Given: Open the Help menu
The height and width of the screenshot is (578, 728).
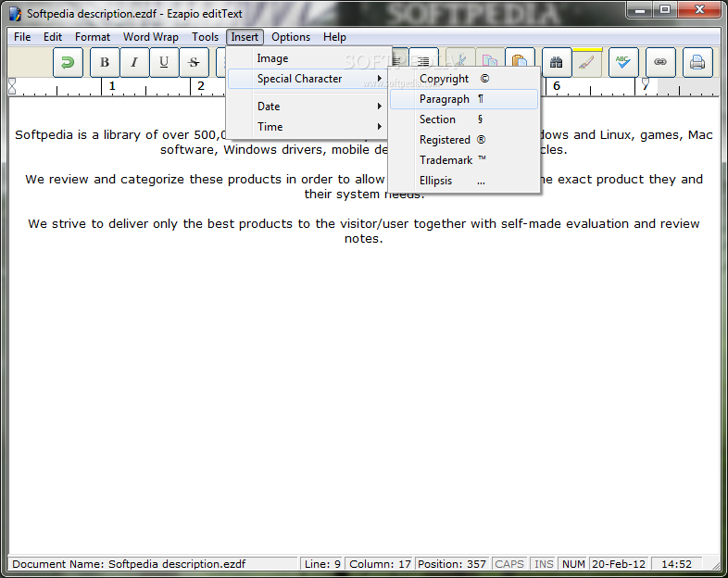Looking at the screenshot, I should point(334,37).
